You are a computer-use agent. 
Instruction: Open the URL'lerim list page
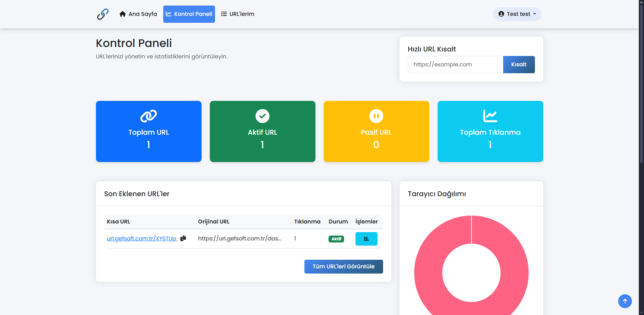click(x=238, y=14)
